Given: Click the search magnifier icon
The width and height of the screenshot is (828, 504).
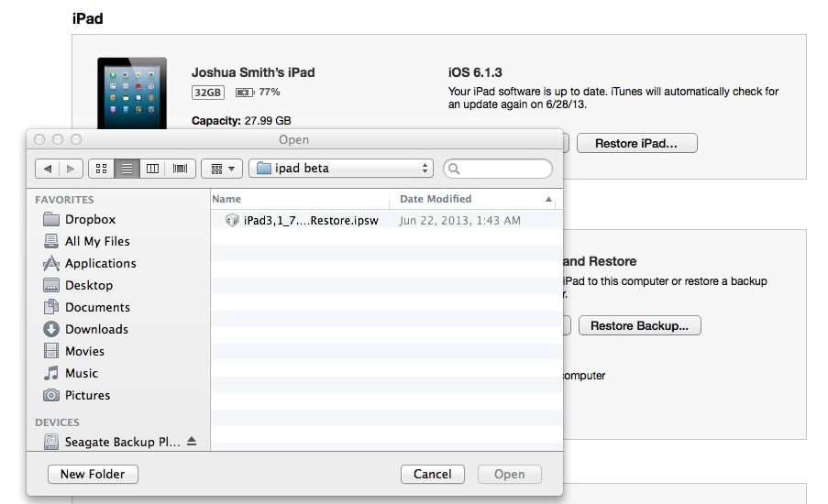Looking at the screenshot, I should [454, 169].
